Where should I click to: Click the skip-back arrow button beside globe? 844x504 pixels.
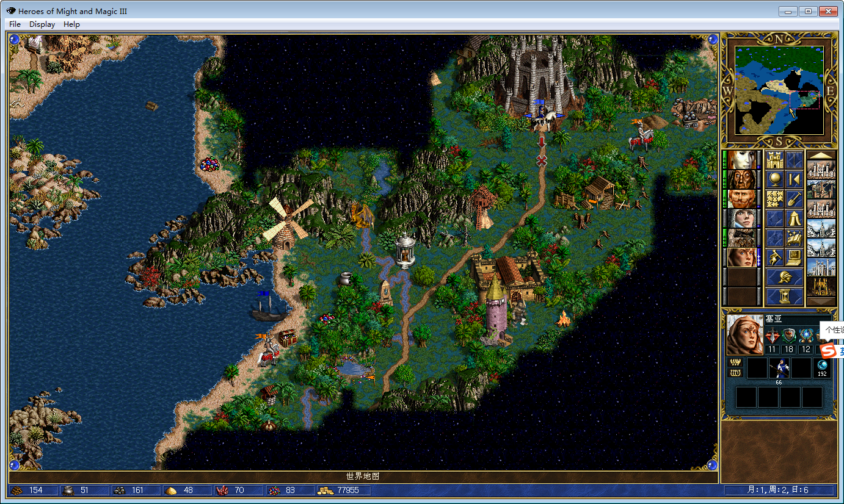pyautogui.click(x=794, y=179)
